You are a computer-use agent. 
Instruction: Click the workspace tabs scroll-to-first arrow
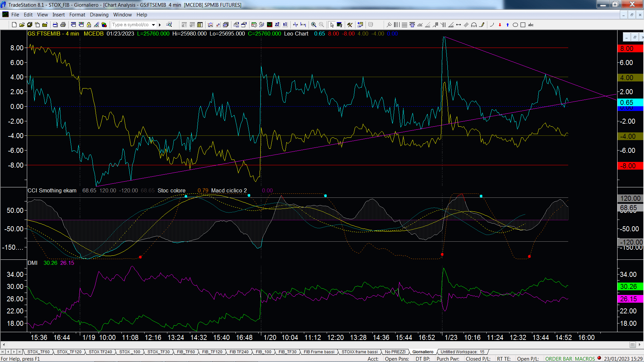[3, 352]
